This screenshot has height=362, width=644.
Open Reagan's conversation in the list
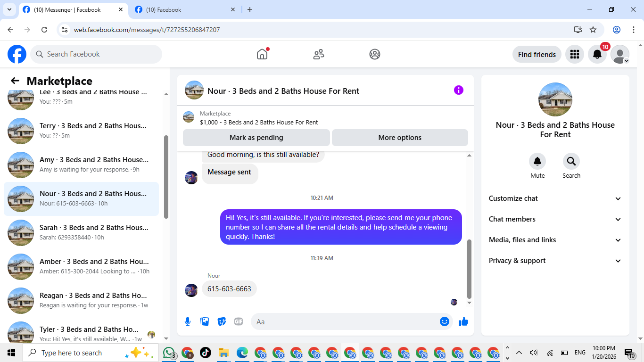click(81, 300)
